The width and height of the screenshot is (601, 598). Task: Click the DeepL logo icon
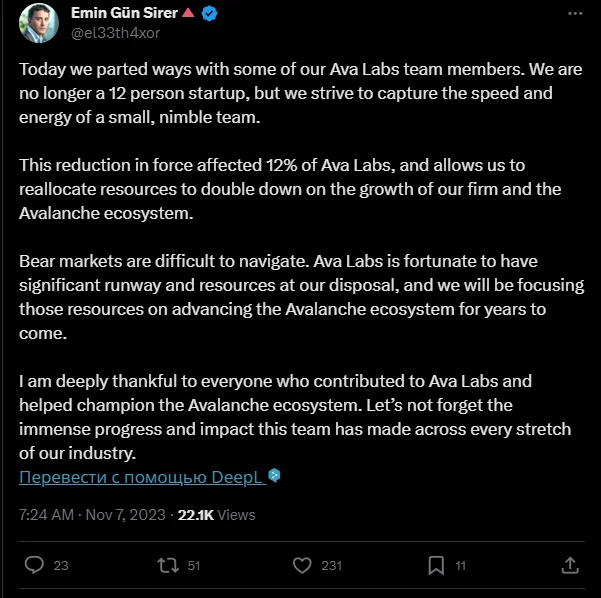(274, 475)
